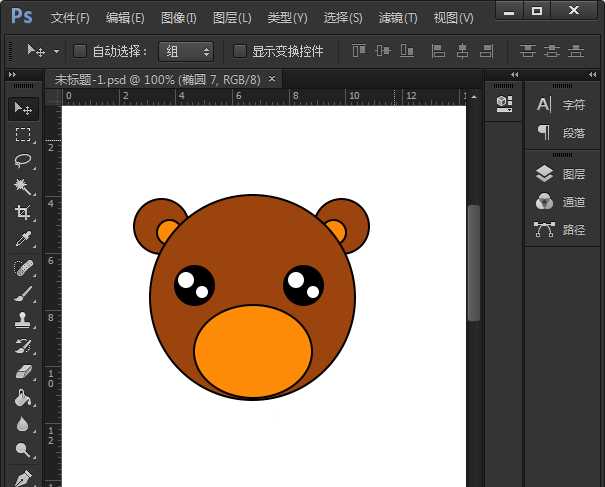Select the Rectangular Marquee tool
The height and width of the screenshot is (487, 605).
pyautogui.click(x=22, y=134)
